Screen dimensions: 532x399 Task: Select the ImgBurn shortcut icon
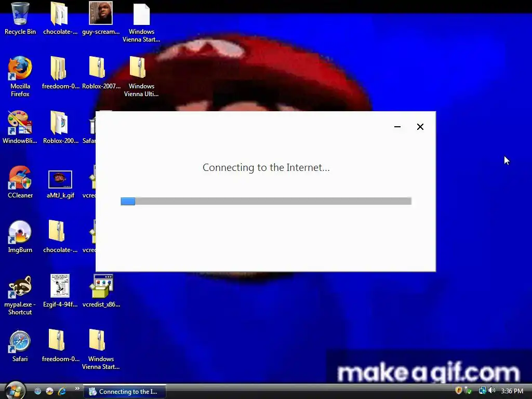click(x=20, y=236)
